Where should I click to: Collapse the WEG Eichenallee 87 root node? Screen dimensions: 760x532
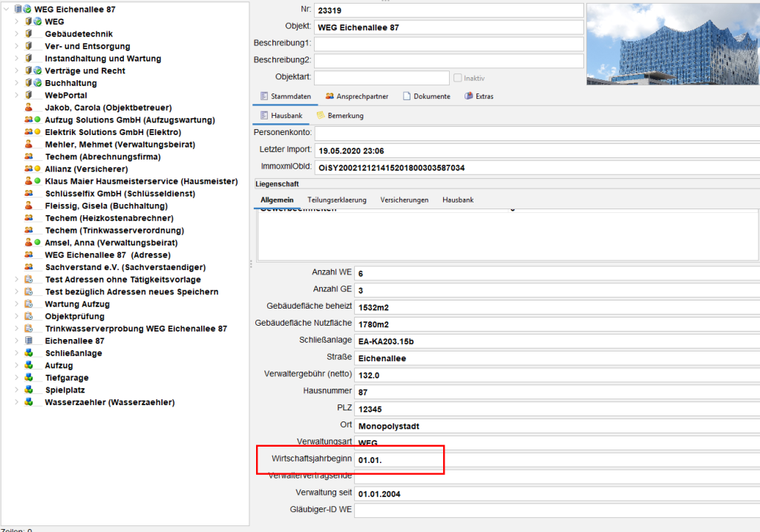7,10
